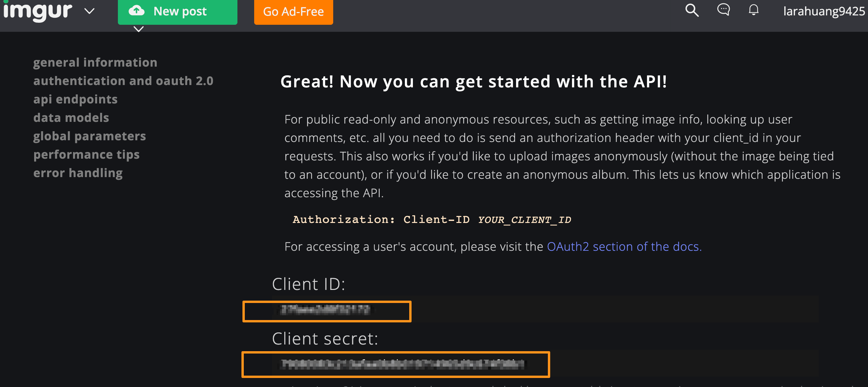Navigate to global parameters

tap(89, 136)
